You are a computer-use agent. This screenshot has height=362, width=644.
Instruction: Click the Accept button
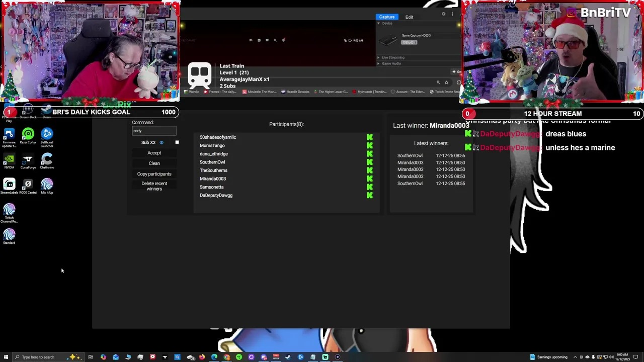click(154, 153)
